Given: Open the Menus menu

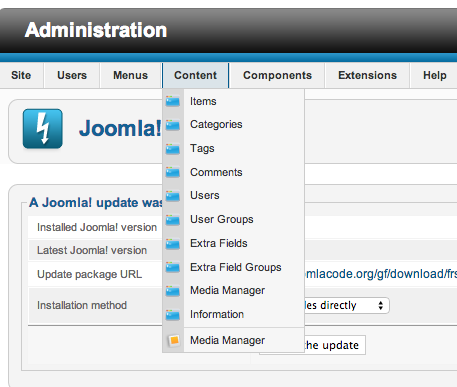Looking at the screenshot, I should click(x=131, y=75).
